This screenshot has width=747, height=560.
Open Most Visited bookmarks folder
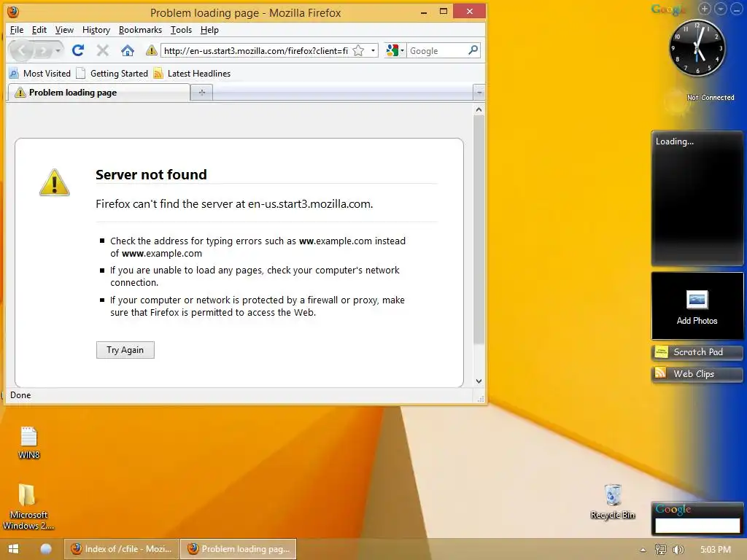point(40,74)
